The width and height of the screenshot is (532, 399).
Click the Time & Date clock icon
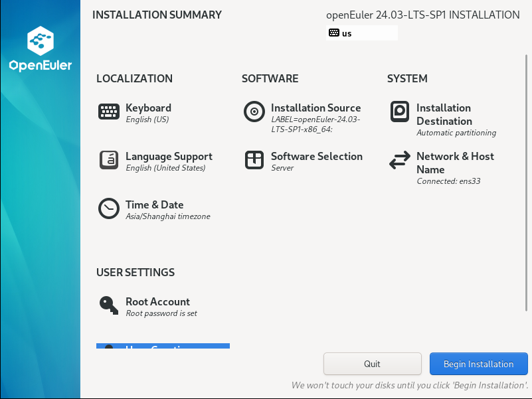click(109, 208)
